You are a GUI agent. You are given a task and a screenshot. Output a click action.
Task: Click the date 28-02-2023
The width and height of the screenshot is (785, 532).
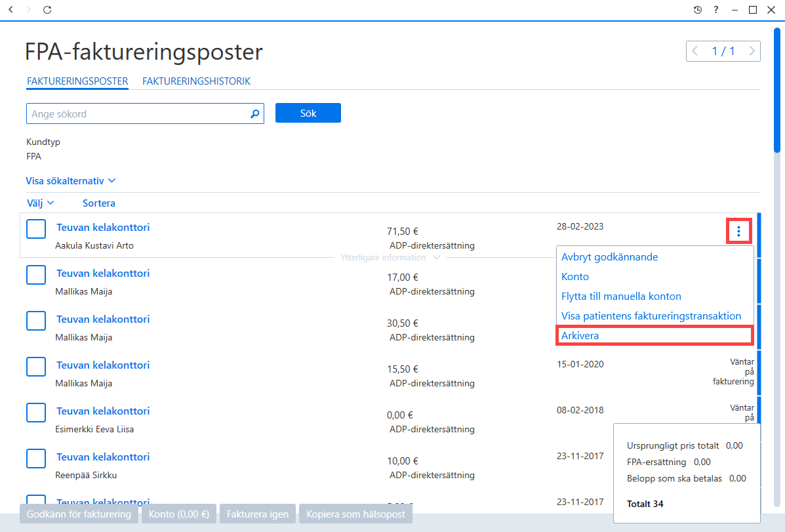pos(580,226)
